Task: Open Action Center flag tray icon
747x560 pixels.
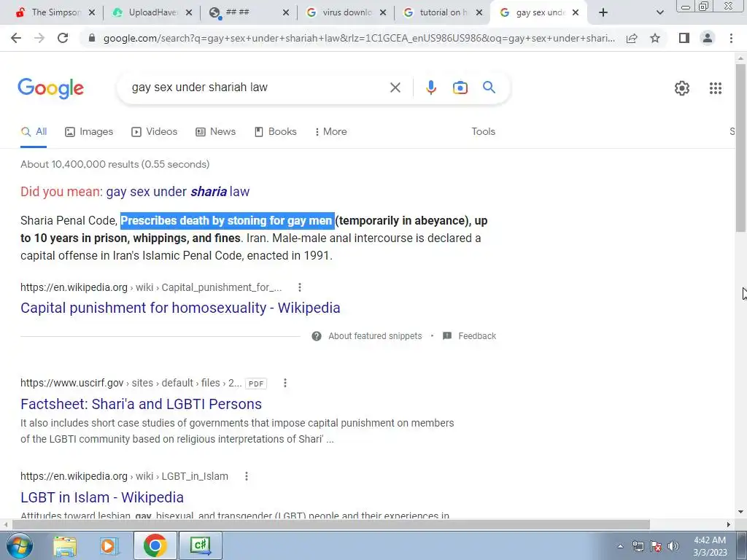Action: (656, 546)
